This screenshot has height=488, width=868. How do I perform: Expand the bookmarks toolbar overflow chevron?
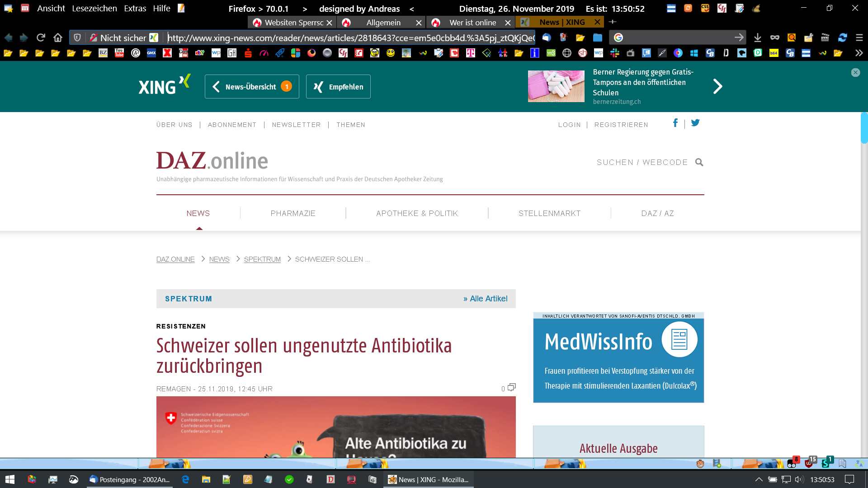(859, 53)
